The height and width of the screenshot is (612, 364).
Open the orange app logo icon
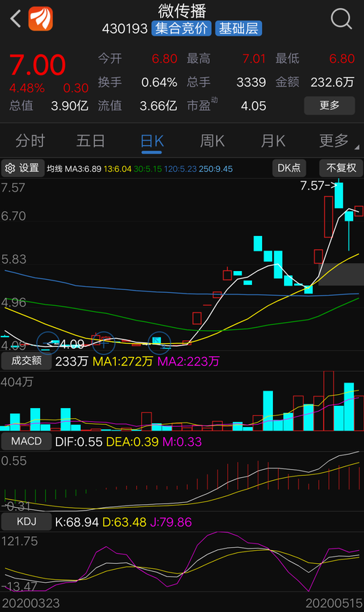(41, 19)
